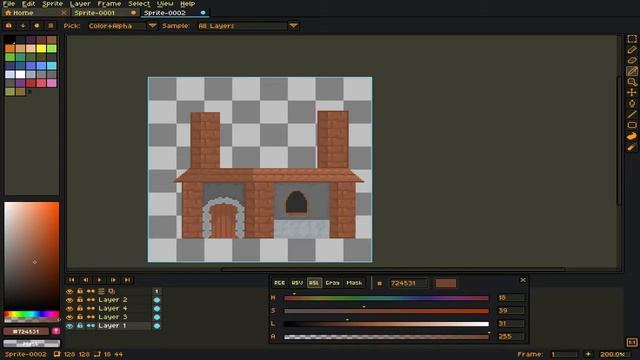Screen dimensions: 640x360
Task: Select the Blur tool
Action: (x=632, y=147)
